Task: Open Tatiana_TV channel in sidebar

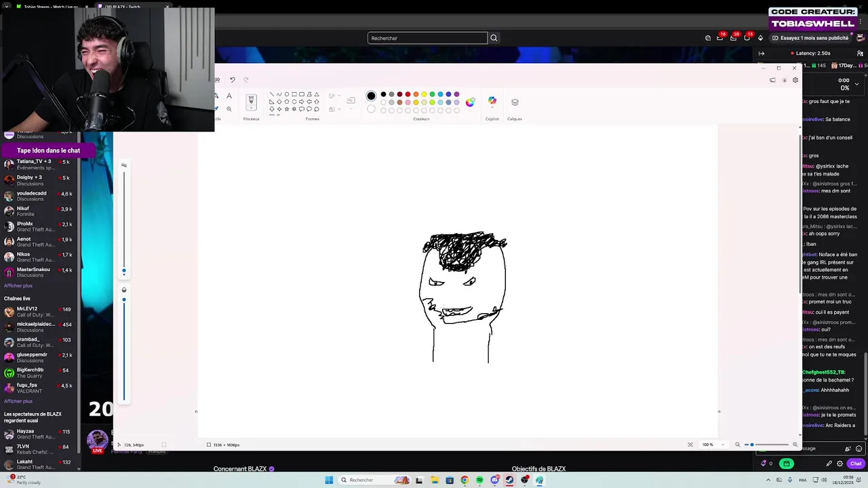Action: pos(39,165)
